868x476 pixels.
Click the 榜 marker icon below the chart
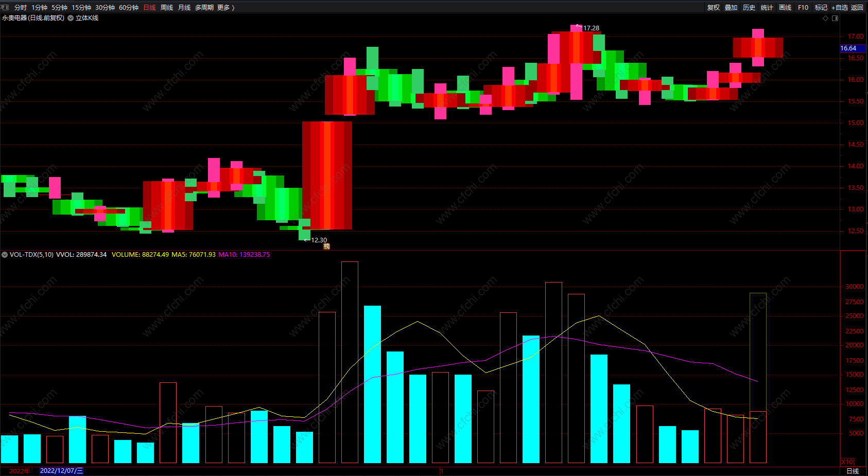(x=326, y=246)
